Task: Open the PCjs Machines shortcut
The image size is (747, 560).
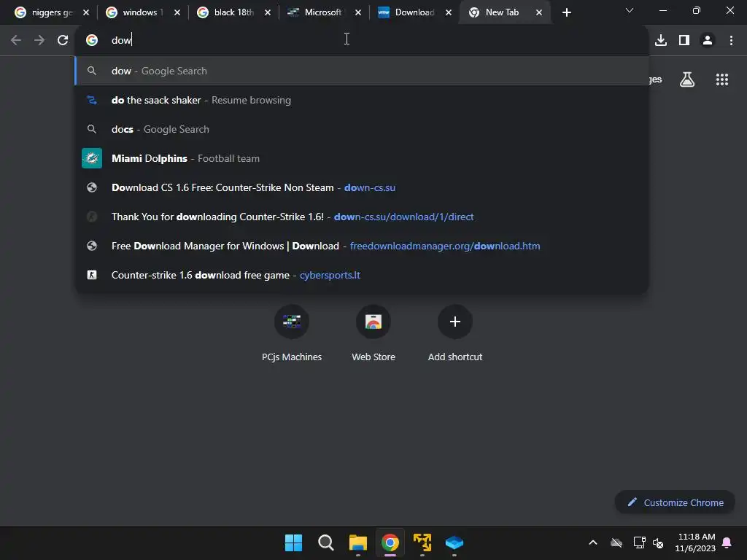Action: 292,334
